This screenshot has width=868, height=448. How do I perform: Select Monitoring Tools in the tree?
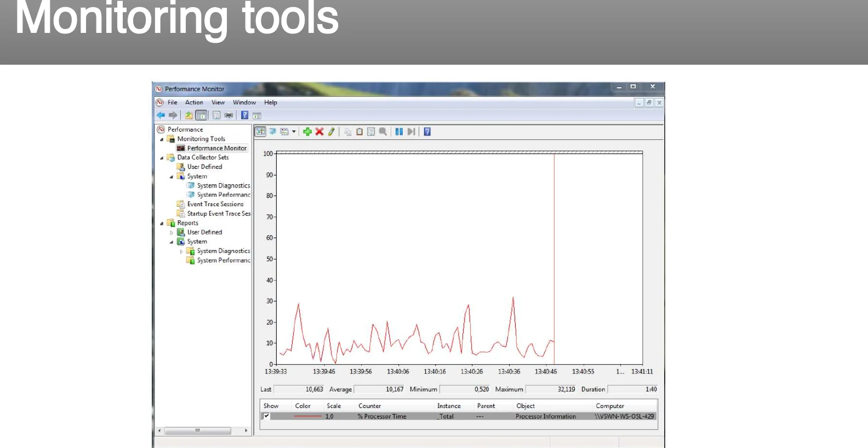point(201,139)
